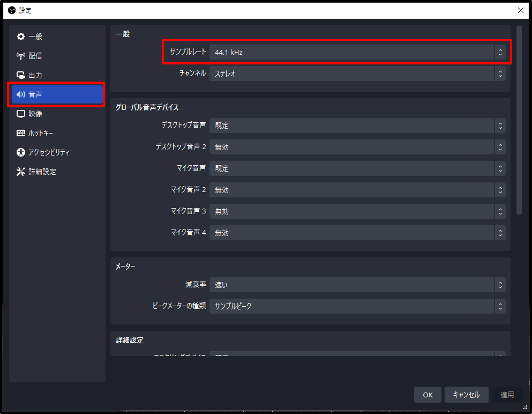Screen dimensions: 532x414
Task: Open the チャンネル ステレオ dropdown
Action: click(357, 74)
